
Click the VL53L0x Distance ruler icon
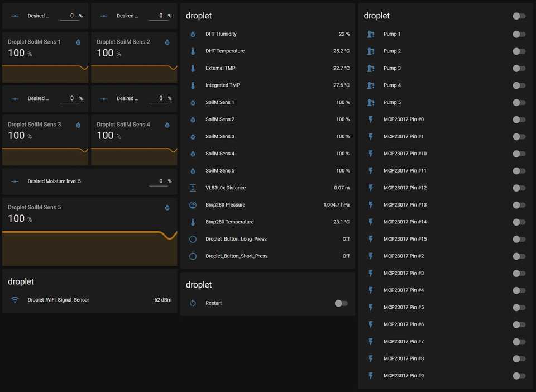[x=193, y=188]
